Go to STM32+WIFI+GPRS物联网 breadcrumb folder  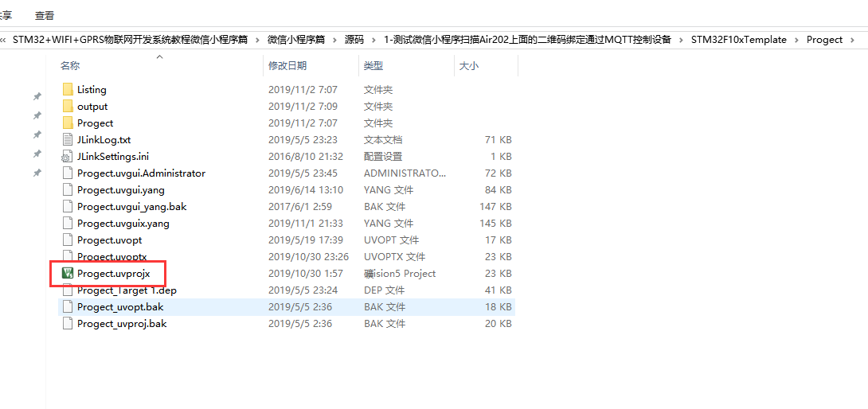(x=130, y=39)
